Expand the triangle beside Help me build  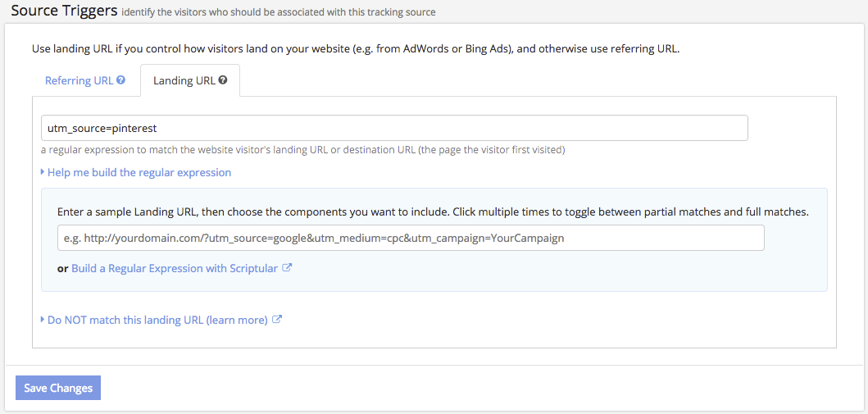[x=43, y=172]
